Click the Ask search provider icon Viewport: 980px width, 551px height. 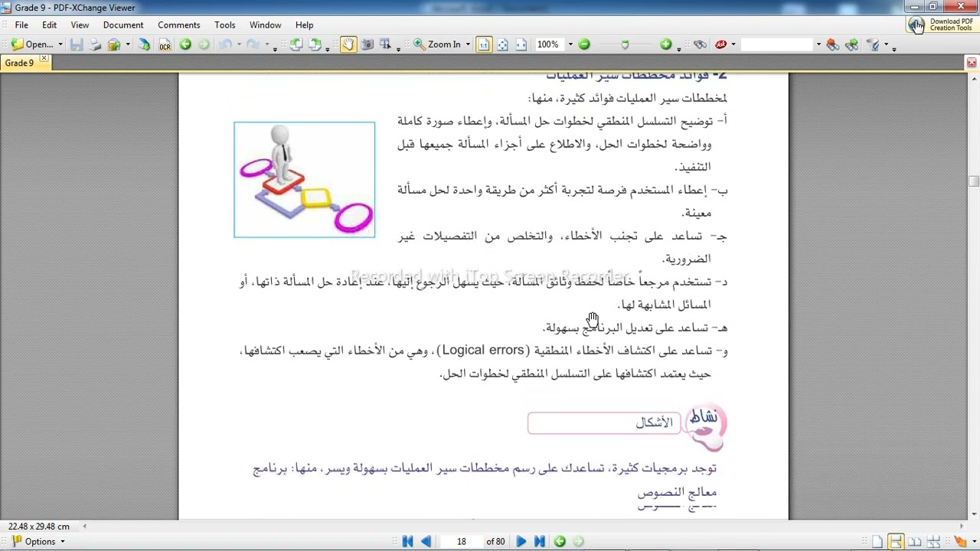[720, 44]
